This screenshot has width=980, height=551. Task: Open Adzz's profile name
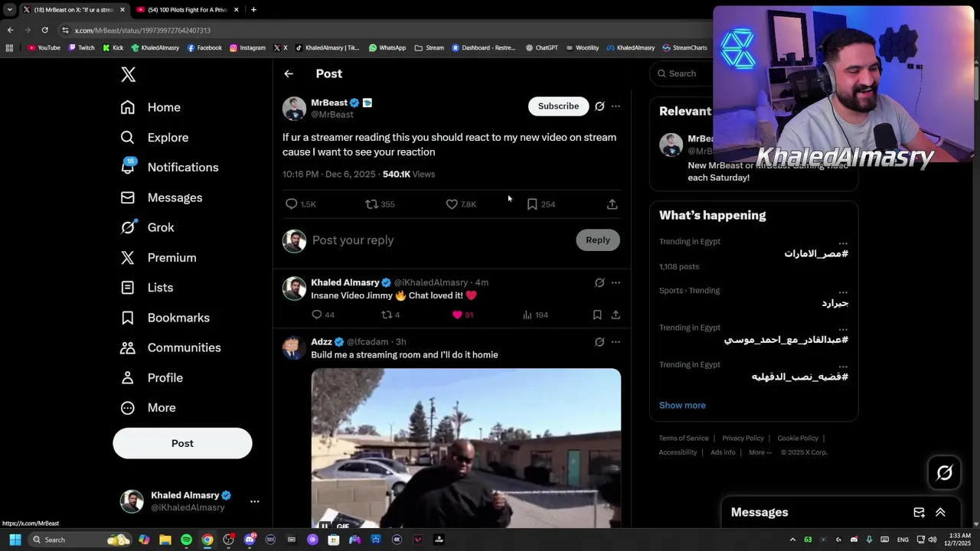(322, 342)
